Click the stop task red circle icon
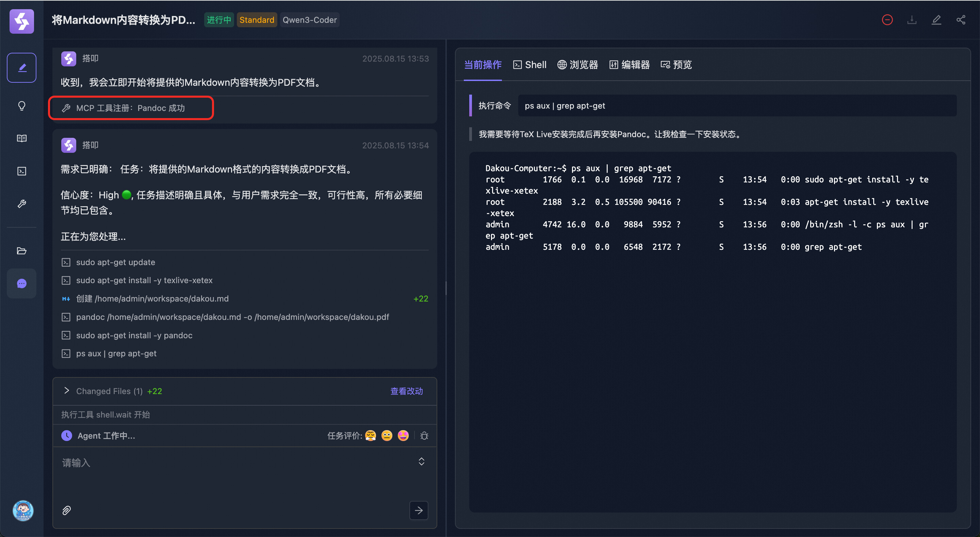The height and width of the screenshot is (537, 980). coord(887,20)
